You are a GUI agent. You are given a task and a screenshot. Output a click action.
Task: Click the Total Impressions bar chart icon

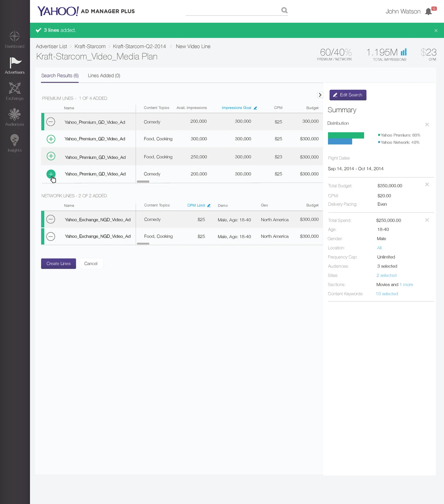404,52
